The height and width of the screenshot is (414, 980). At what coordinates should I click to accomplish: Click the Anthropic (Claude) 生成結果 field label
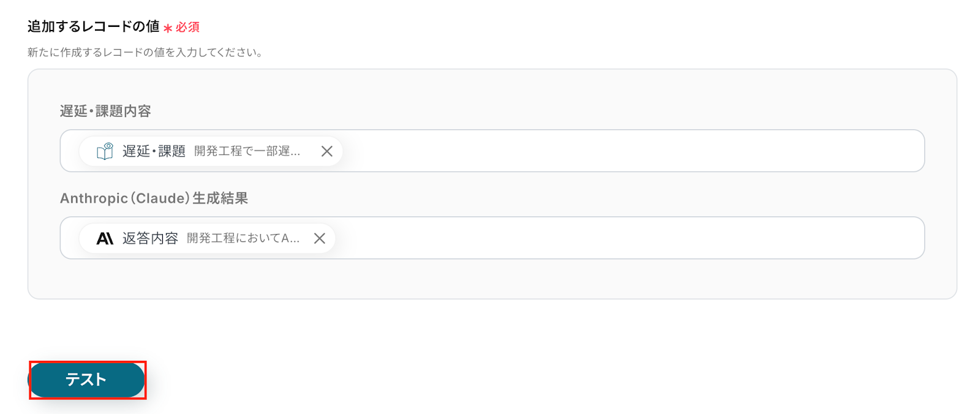coord(154,198)
